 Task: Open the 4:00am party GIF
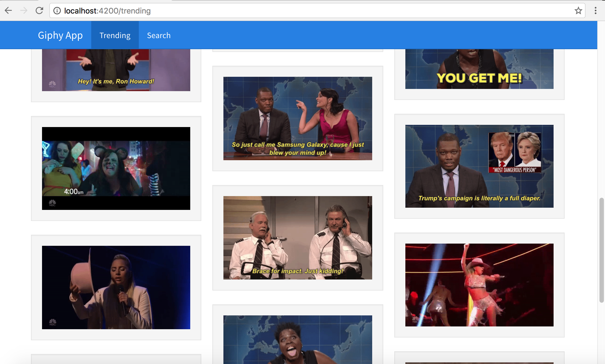pyautogui.click(x=116, y=168)
